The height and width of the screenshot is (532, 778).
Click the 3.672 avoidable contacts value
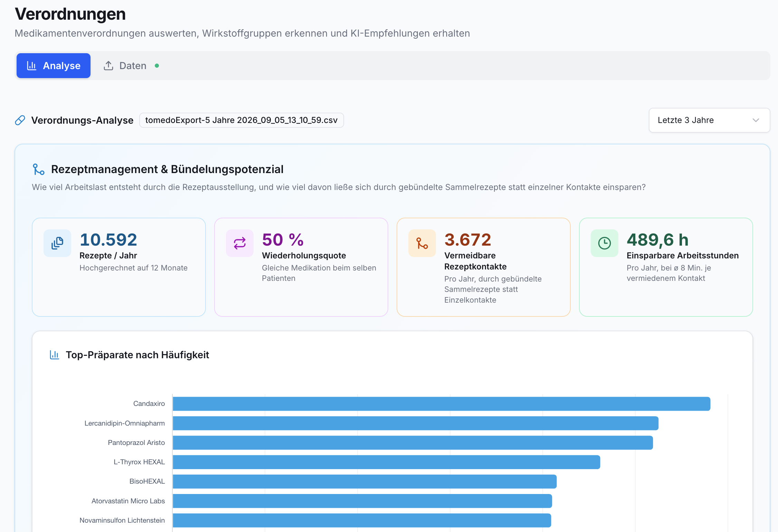468,240
